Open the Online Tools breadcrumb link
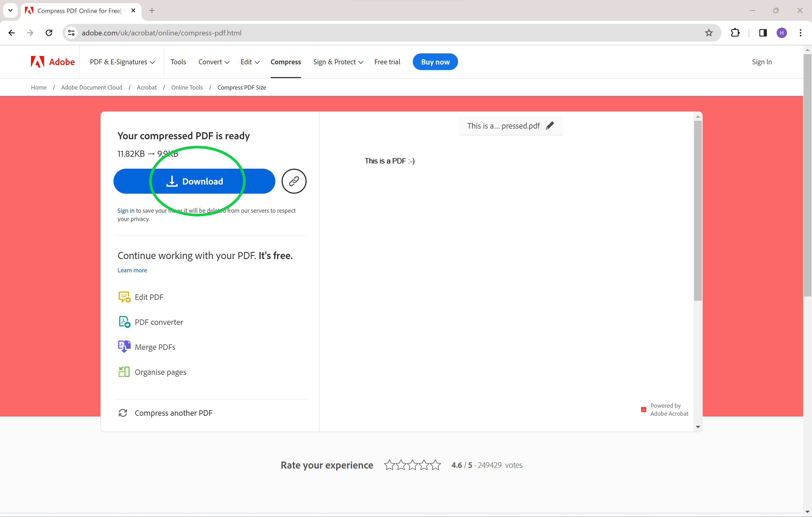The width and height of the screenshot is (812, 517). (x=187, y=87)
